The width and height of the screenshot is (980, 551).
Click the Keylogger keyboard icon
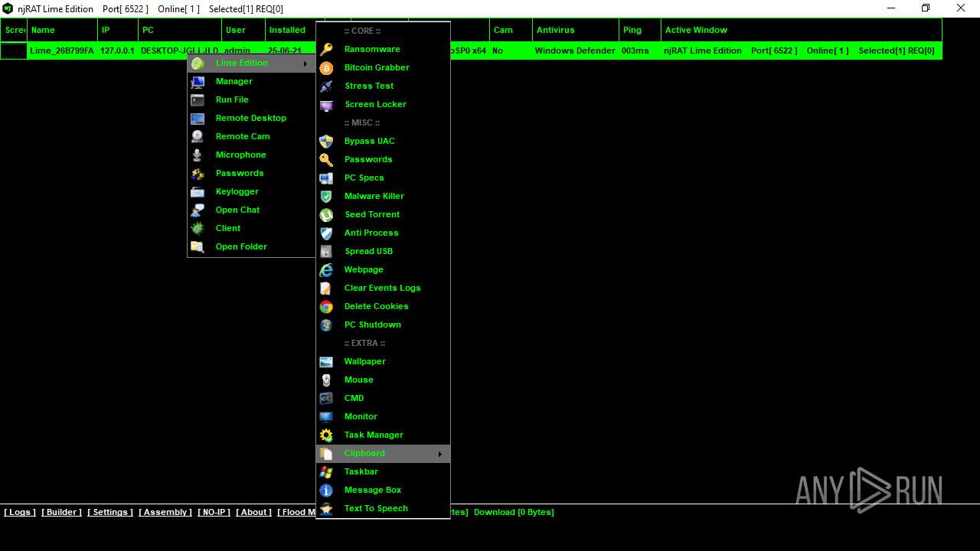pyautogui.click(x=198, y=191)
